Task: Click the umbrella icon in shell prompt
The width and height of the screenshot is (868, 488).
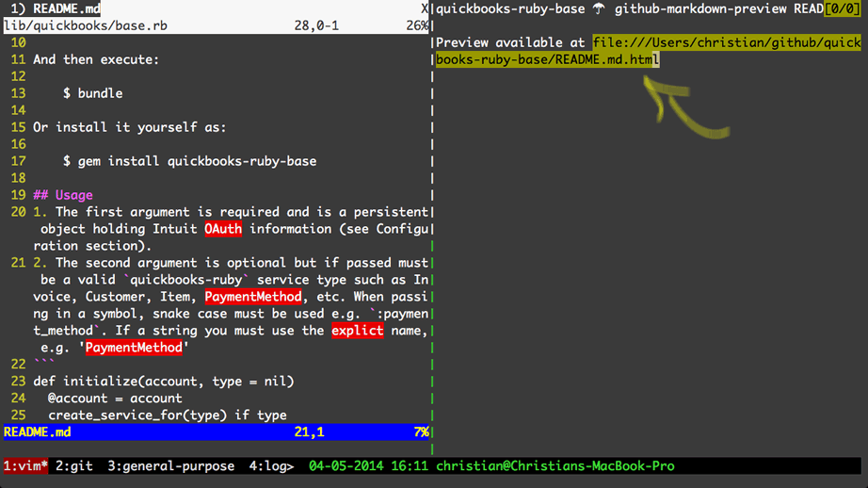Action: click(599, 8)
